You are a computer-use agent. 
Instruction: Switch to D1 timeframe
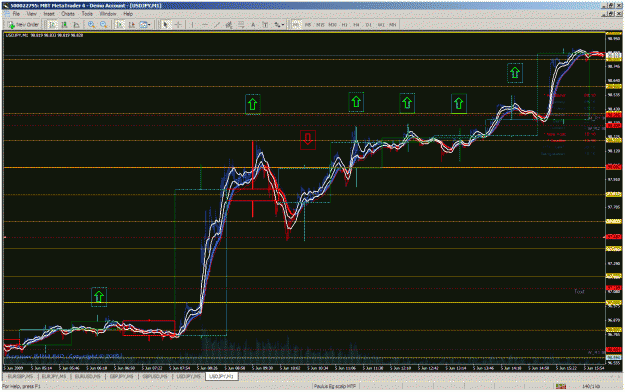click(369, 25)
